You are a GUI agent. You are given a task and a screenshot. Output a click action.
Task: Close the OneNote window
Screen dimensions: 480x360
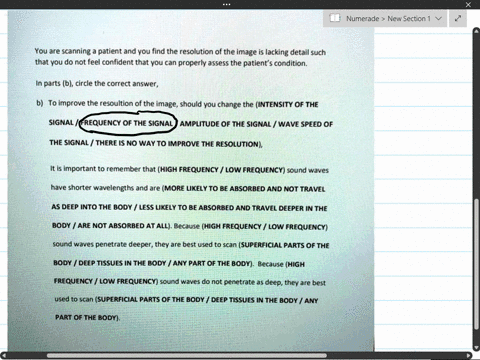tap(468, 4)
